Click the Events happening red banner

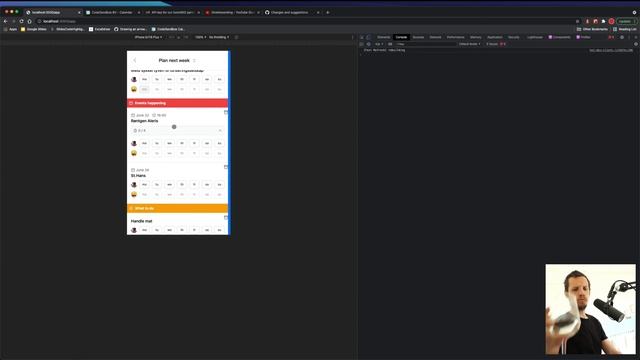coord(177,103)
